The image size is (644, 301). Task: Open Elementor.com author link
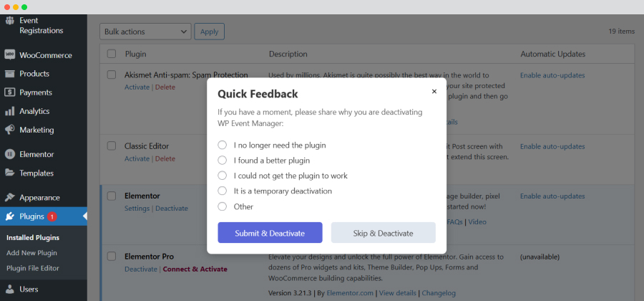pyautogui.click(x=350, y=293)
